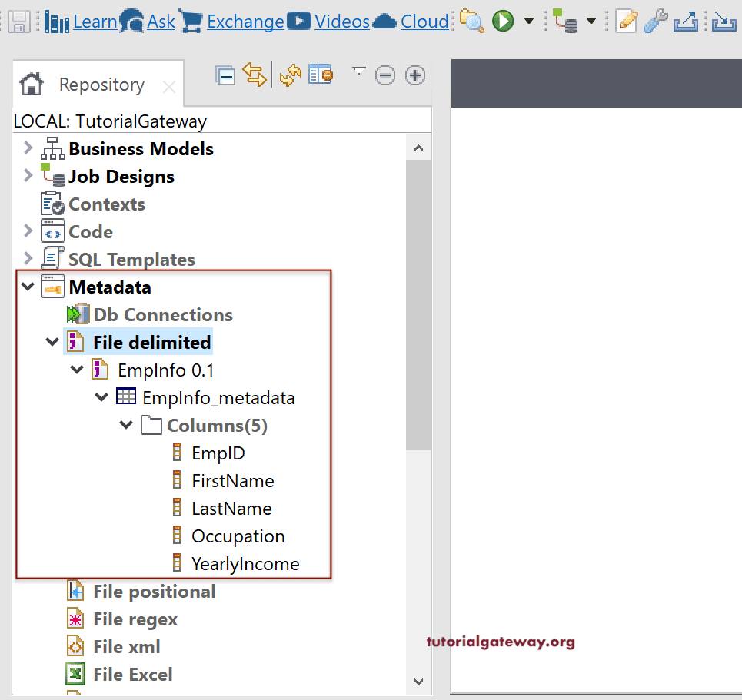Select the EmpID column under Columns(5)
Viewport: 742px width, 700px height.
pyautogui.click(x=218, y=453)
